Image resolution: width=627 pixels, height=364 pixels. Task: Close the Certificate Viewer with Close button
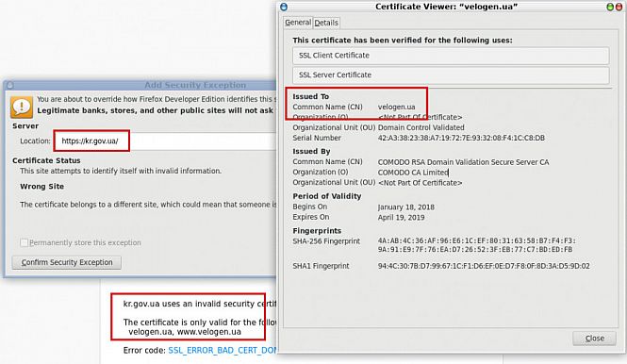[x=595, y=339]
